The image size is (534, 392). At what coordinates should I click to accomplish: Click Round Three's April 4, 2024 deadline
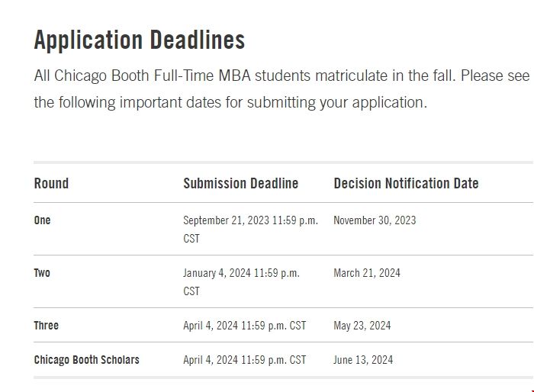point(244,326)
